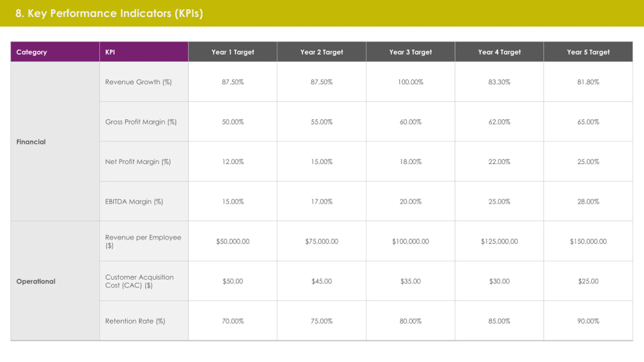Viewport: 644px width, 362px height.
Task: Click the Retention Rate (%) label
Action: [135, 321]
